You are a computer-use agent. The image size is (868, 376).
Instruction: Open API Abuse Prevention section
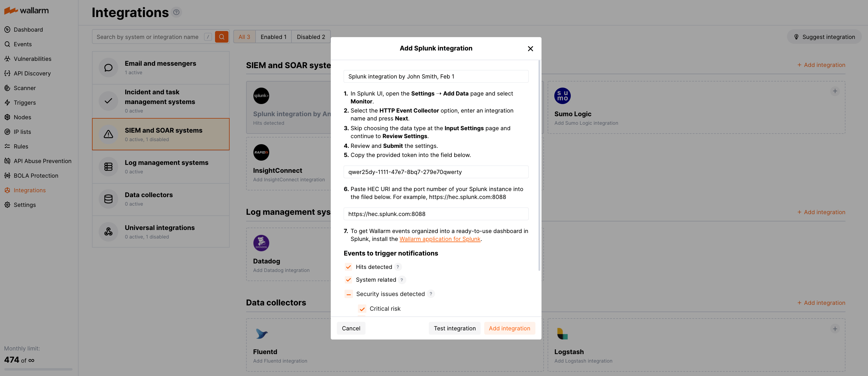click(42, 161)
